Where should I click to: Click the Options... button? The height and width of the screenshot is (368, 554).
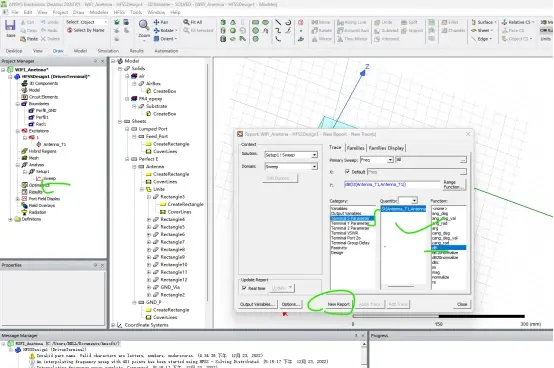coord(291,304)
